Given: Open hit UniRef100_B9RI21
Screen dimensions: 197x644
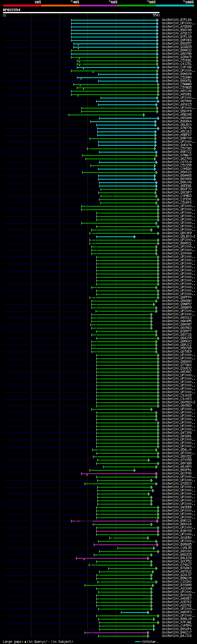Looking at the screenshot, I should click(x=177, y=521).
